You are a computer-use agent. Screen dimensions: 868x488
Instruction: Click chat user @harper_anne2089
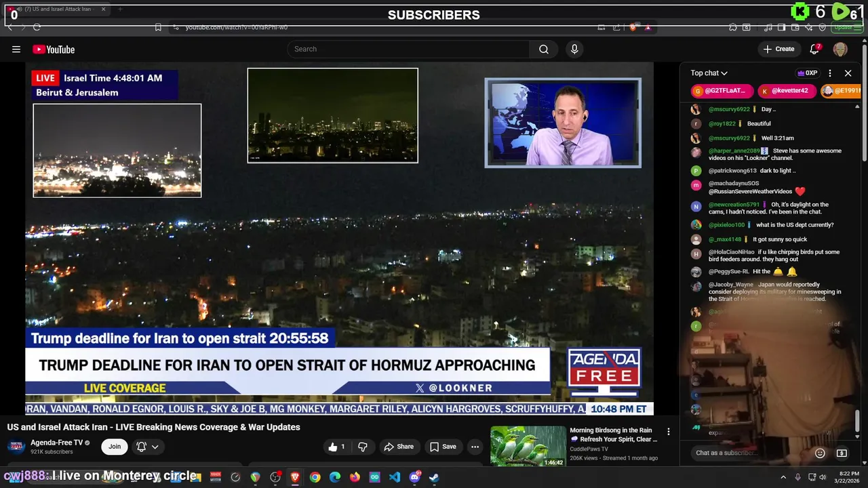(x=734, y=150)
